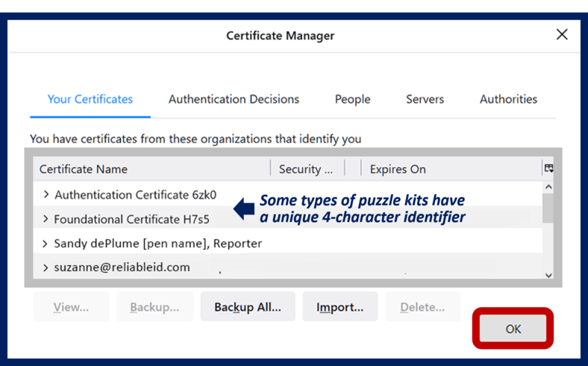Image resolution: width=588 pixels, height=366 pixels.
Task: Switch to the Authentication Decisions tab
Action: click(234, 99)
